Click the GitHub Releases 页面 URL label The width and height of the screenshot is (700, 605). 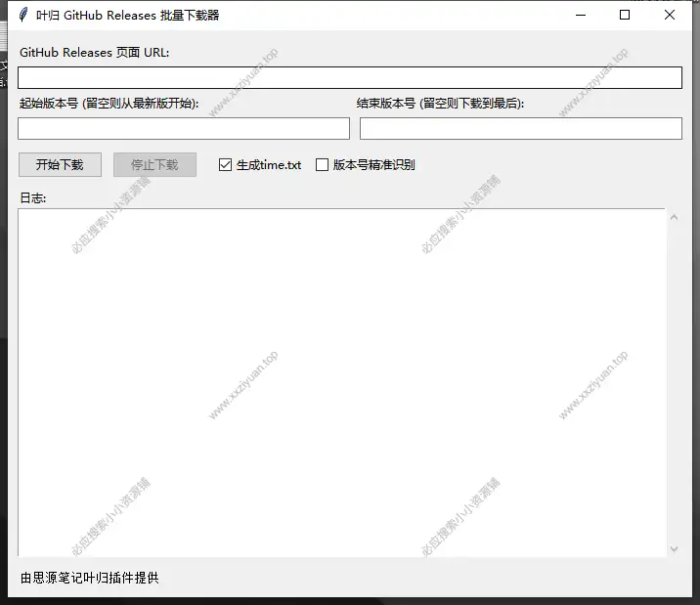point(94,53)
